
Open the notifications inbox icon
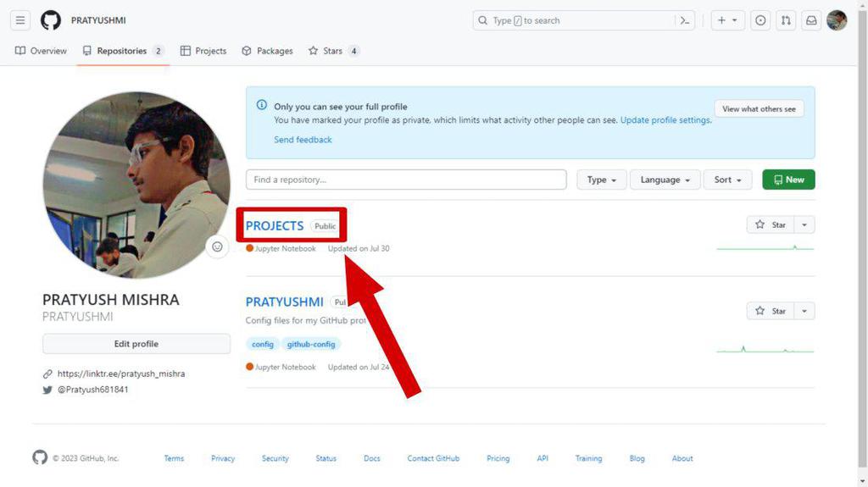coord(811,20)
